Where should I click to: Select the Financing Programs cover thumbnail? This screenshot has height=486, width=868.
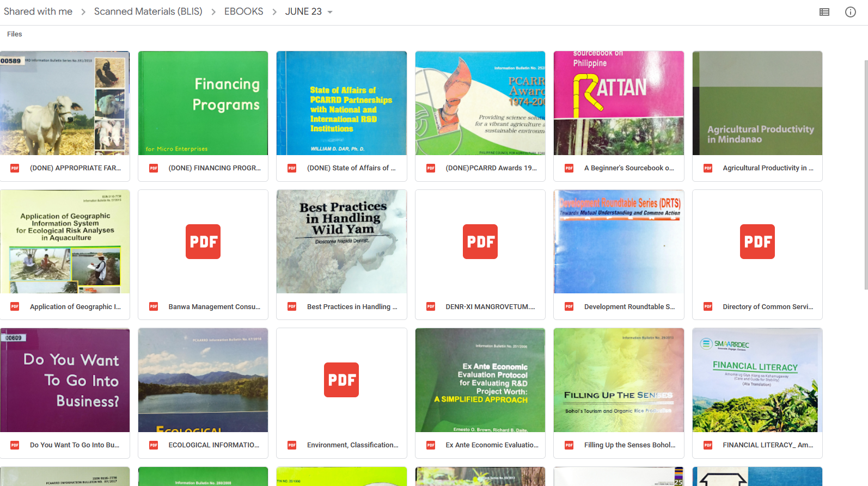coord(203,103)
